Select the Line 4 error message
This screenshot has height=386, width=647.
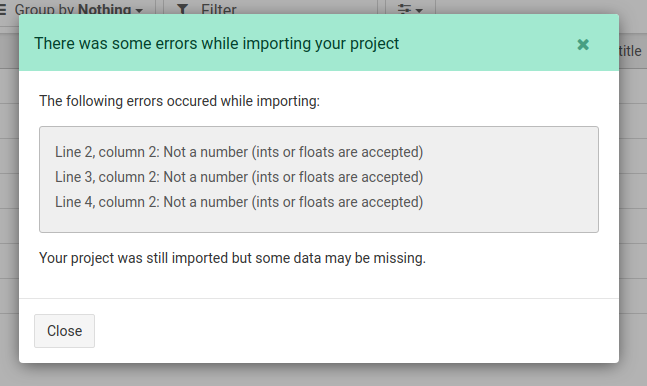coord(239,202)
